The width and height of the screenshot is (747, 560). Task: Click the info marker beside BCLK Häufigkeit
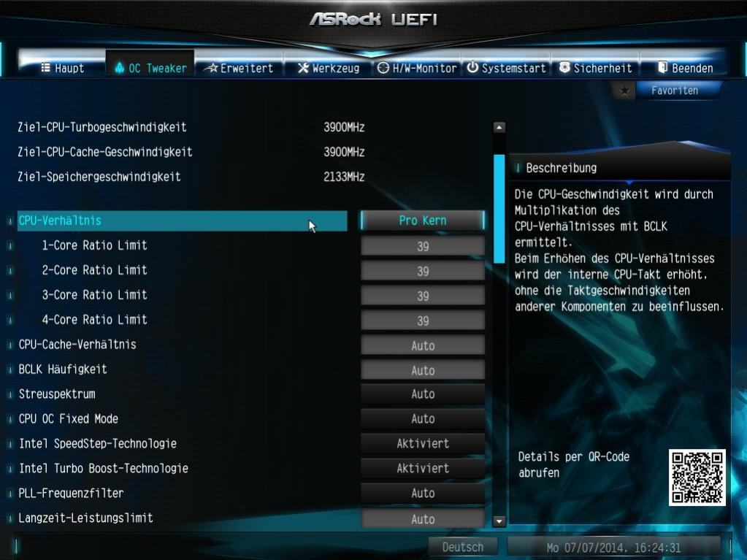click(x=10, y=369)
